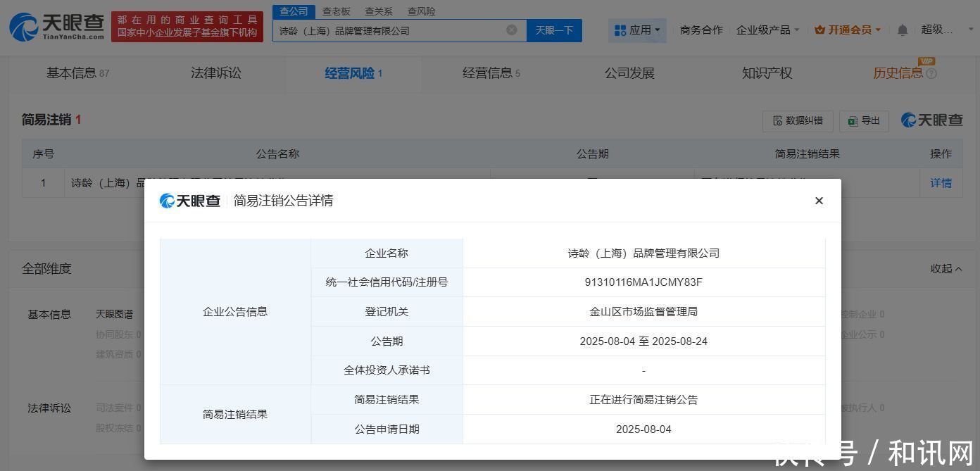The width and height of the screenshot is (980, 471).
Task: Click the Tianyancha logo in header
Action: (x=56, y=27)
